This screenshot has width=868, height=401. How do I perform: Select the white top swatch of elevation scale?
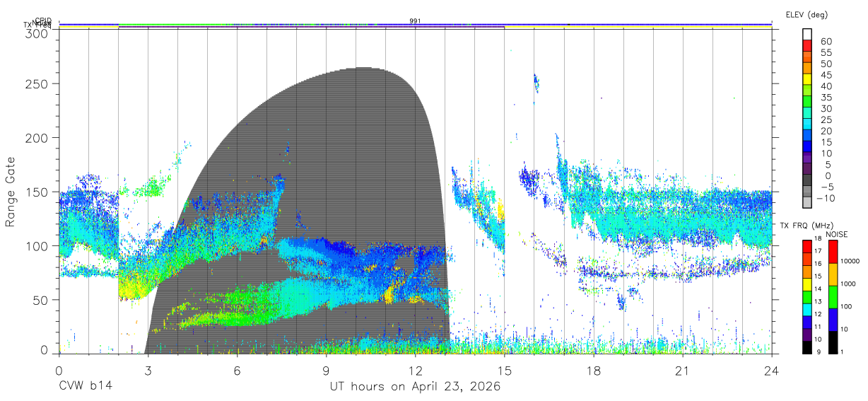(x=808, y=34)
